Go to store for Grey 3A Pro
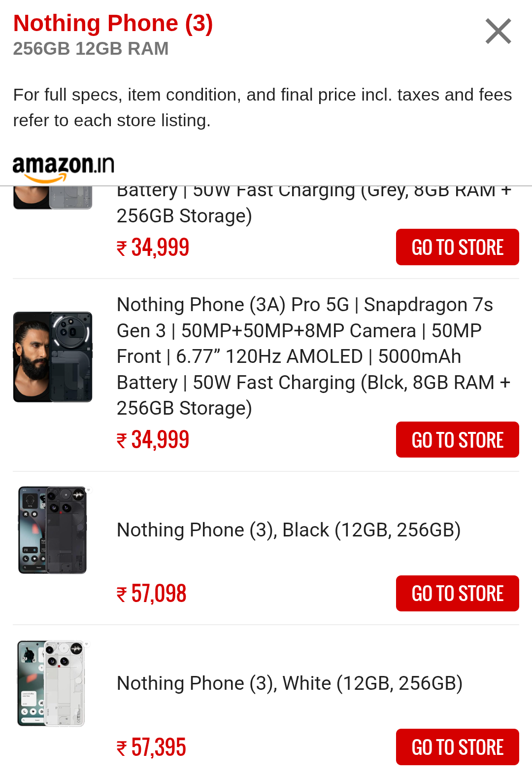Screen dimensions: 532x781 point(457,247)
